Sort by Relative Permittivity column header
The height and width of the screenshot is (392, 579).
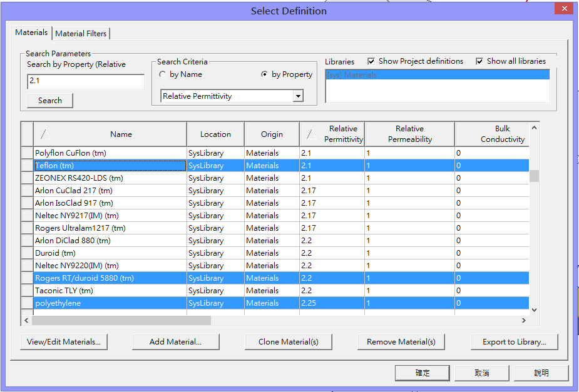pyautogui.click(x=332, y=134)
